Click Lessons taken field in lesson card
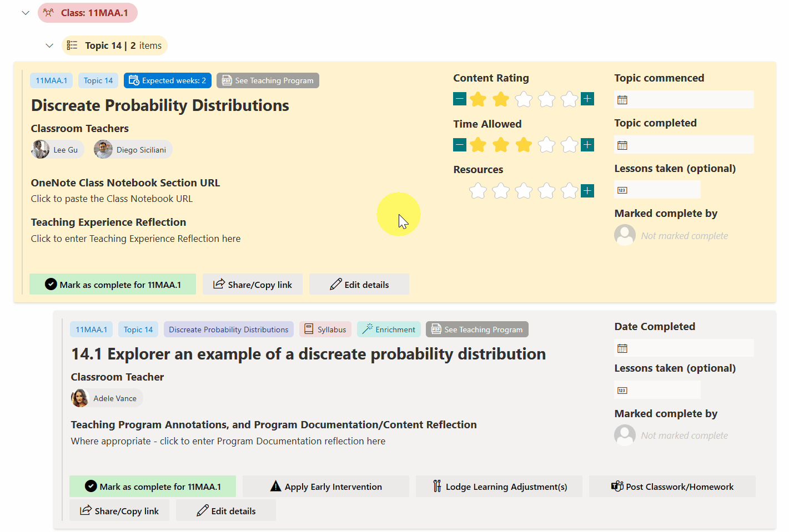 pyautogui.click(x=657, y=390)
